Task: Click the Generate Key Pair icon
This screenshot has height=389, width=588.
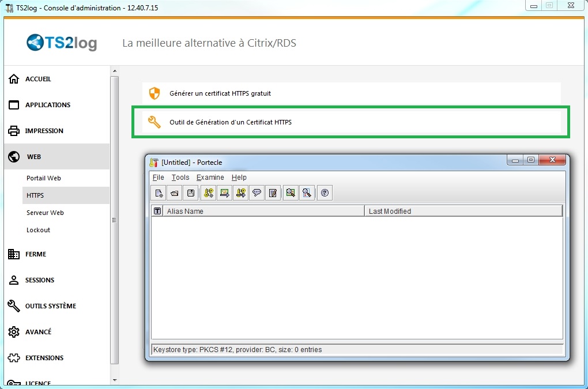Action: (209, 193)
